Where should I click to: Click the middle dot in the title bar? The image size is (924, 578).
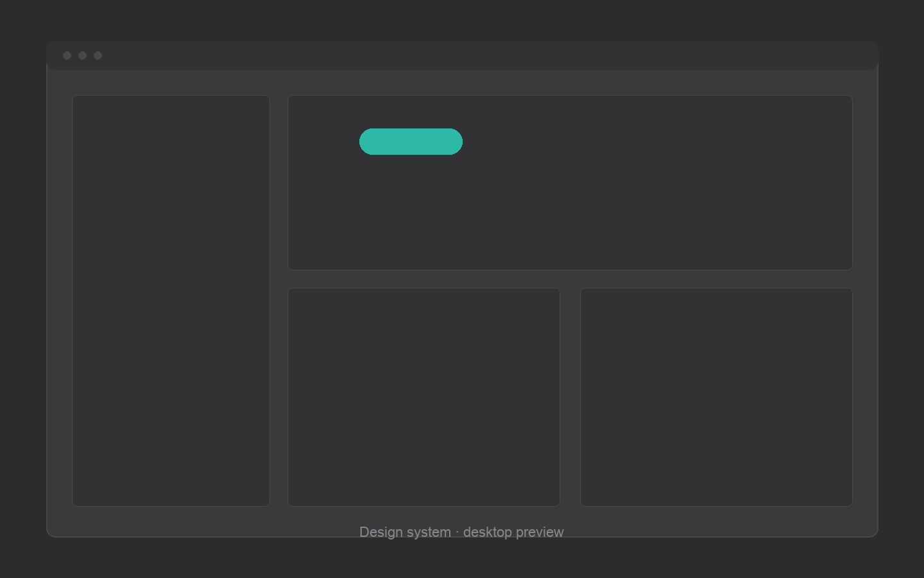click(82, 56)
